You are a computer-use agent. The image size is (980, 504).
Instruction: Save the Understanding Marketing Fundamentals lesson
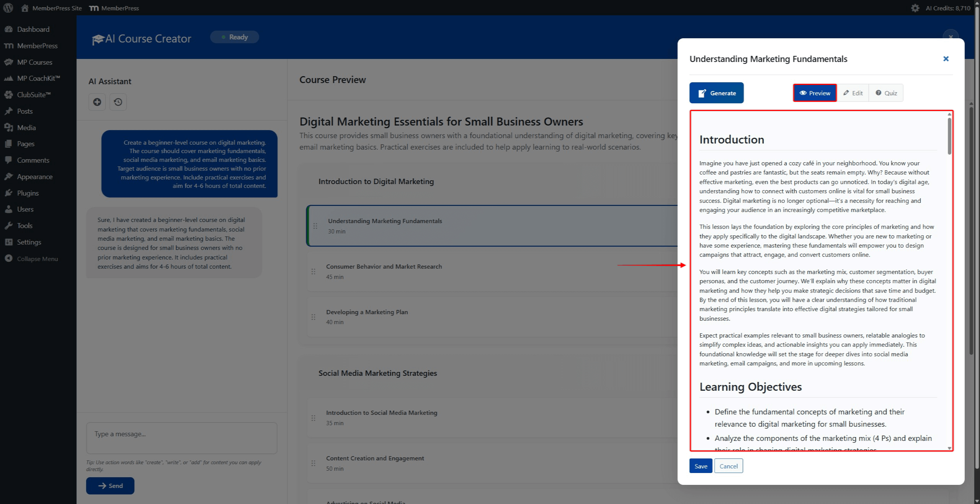coord(701,466)
